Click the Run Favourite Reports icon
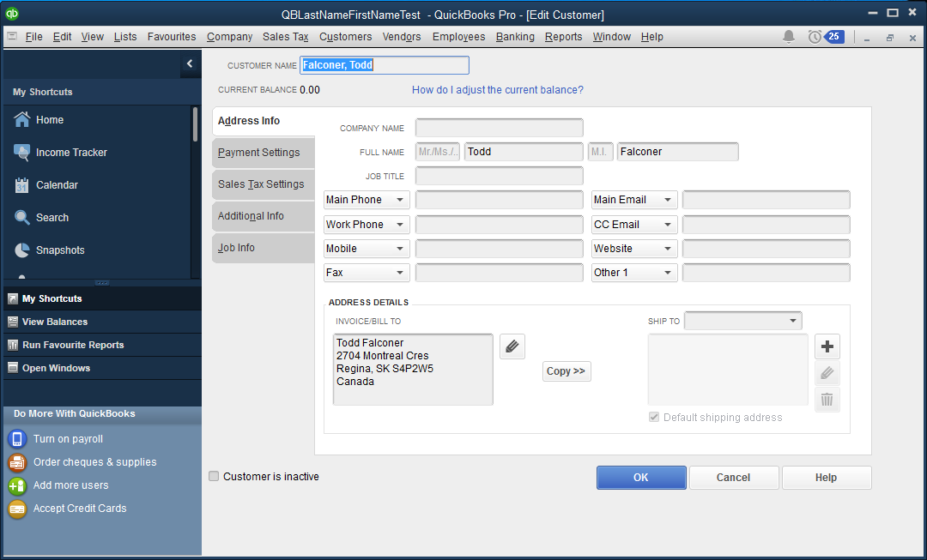 (12, 345)
